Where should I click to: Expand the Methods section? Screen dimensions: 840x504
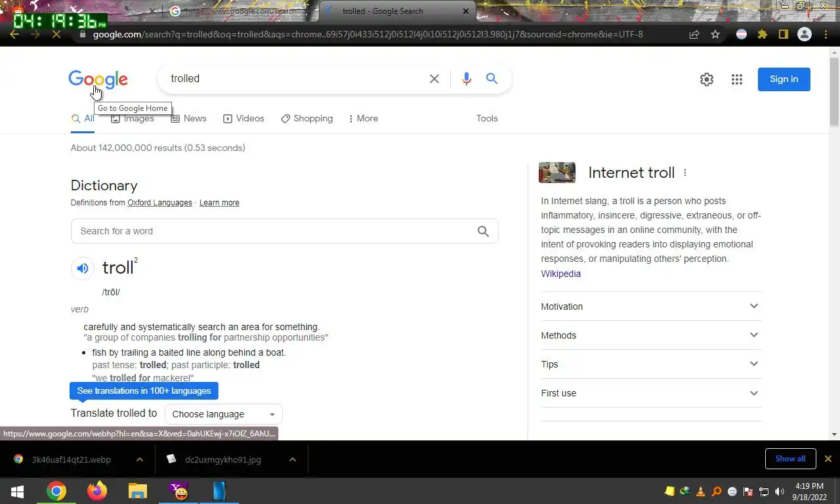click(x=651, y=335)
